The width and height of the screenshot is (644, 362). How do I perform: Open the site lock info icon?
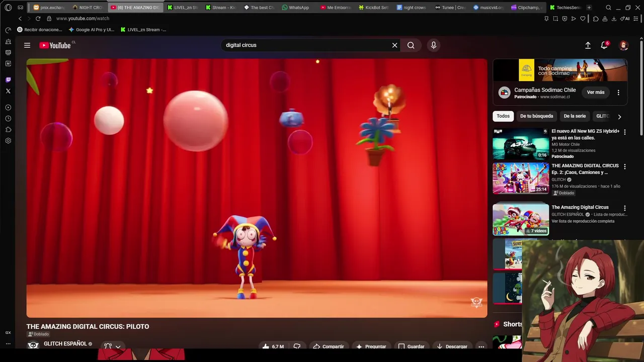click(49, 19)
